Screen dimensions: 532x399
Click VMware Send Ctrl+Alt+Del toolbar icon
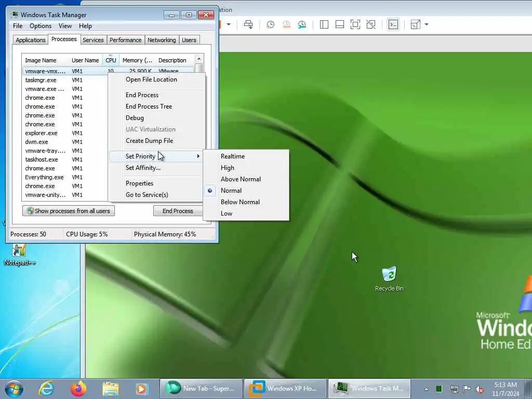point(248,24)
